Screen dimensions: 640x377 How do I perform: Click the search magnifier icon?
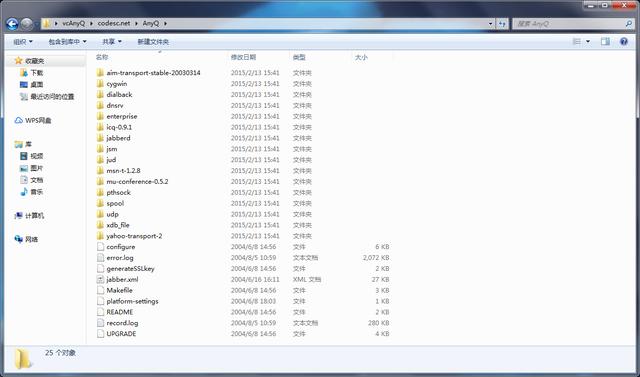pos(629,24)
